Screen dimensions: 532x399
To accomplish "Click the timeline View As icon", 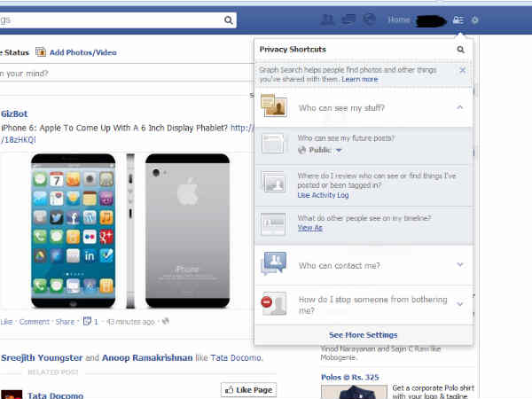I will (x=273, y=223).
